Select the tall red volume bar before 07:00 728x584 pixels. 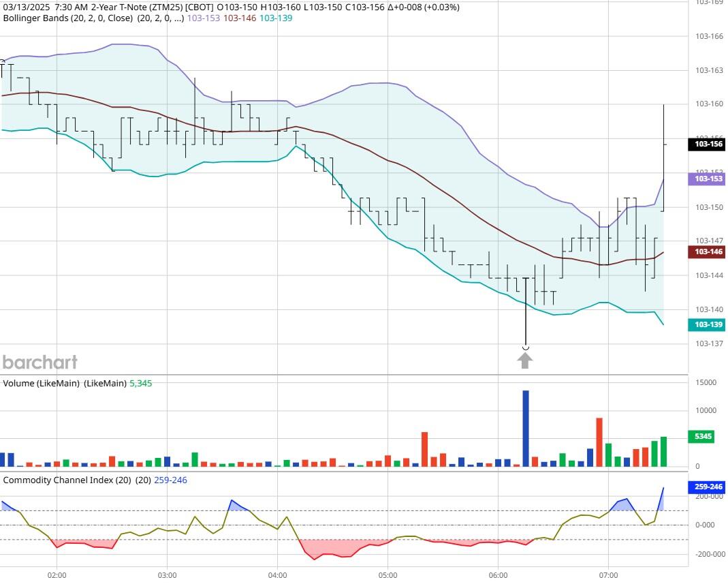click(599, 442)
